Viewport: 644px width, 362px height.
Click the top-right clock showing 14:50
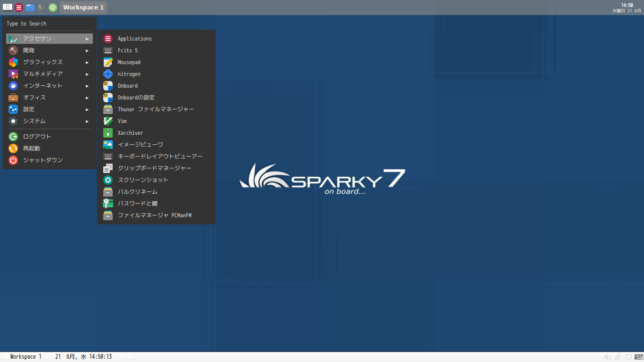pos(627,8)
